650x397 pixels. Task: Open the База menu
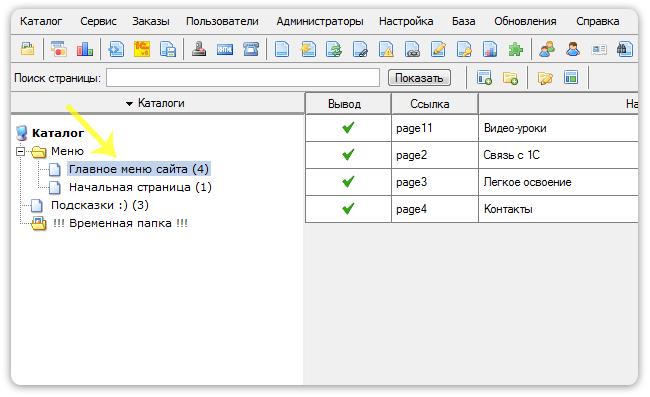pyautogui.click(x=463, y=21)
